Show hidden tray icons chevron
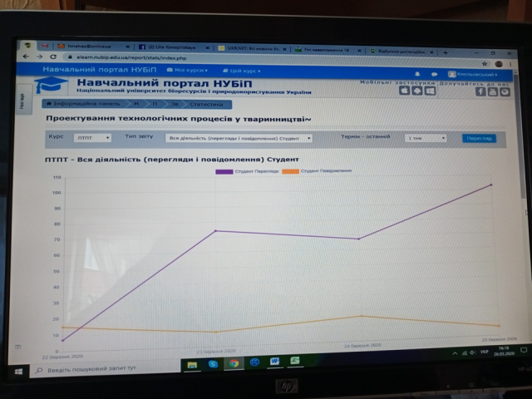532x399 pixels. pos(455,353)
